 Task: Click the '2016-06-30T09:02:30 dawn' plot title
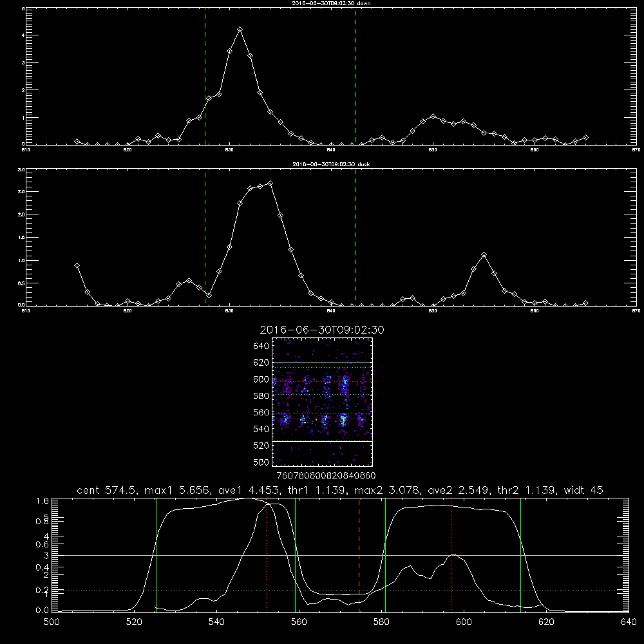click(x=331, y=3)
